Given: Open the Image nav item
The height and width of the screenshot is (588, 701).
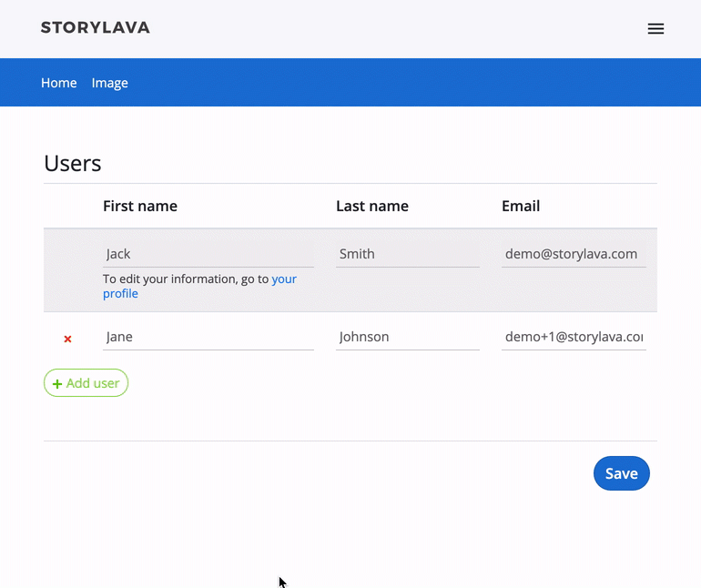Looking at the screenshot, I should click(x=110, y=83).
